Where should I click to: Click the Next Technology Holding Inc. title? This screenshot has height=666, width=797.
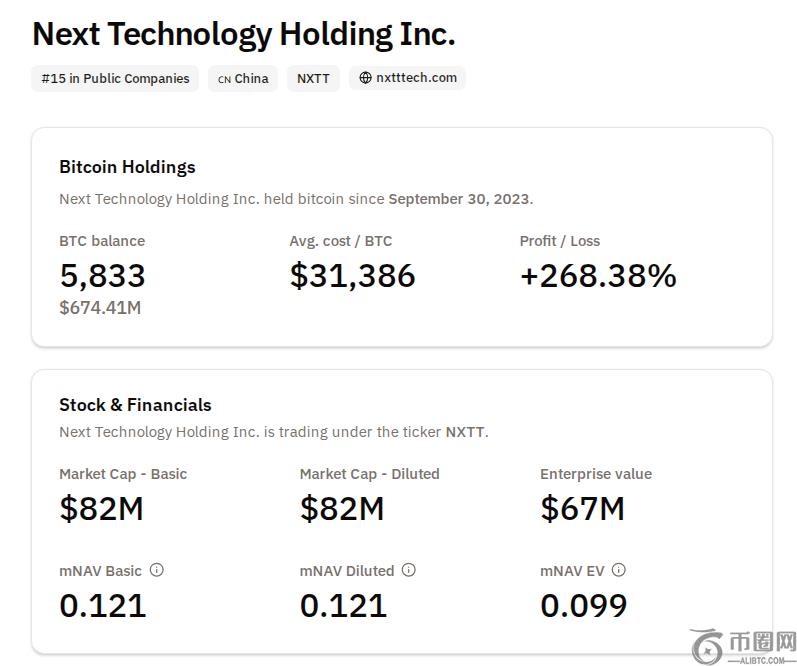[x=244, y=34]
